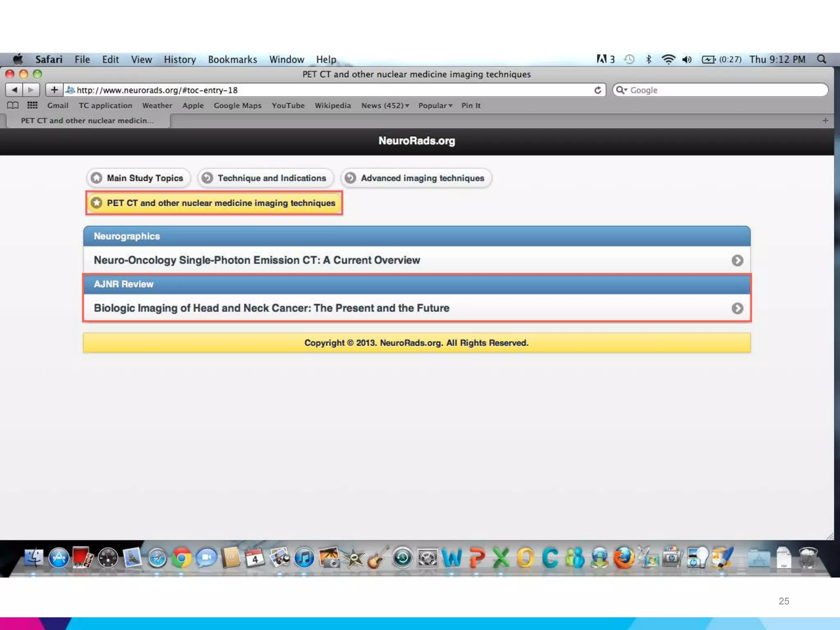
Task: Expand the Popular bookmarks dropdown
Action: click(x=435, y=105)
